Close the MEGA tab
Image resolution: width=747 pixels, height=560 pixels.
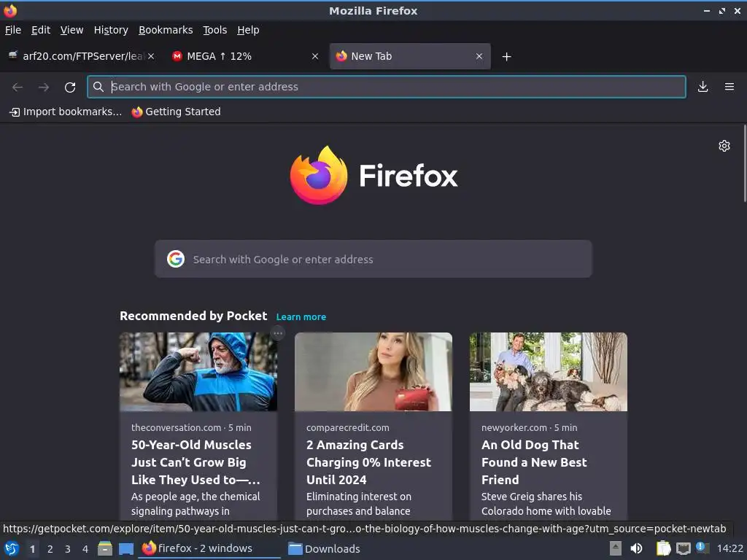pyautogui.click(x=315, y=56)
